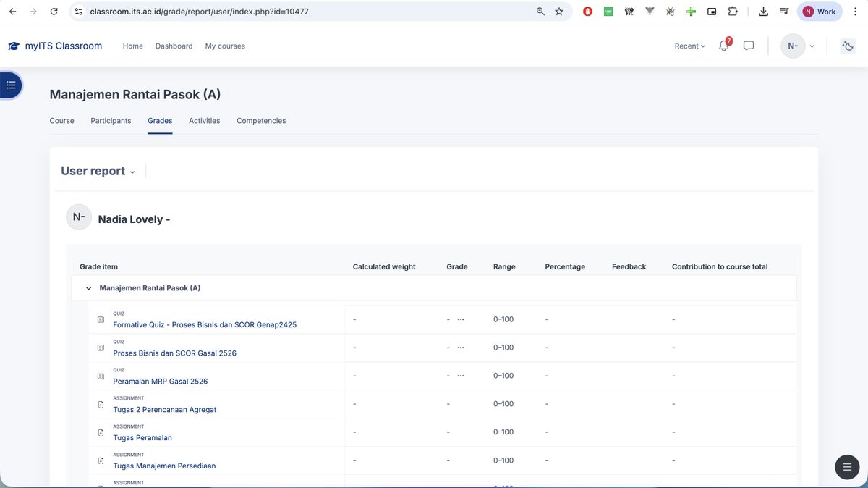Switch to the Participants tab
The width and height of the screenshot is (868, 488).
click(111, 121)
